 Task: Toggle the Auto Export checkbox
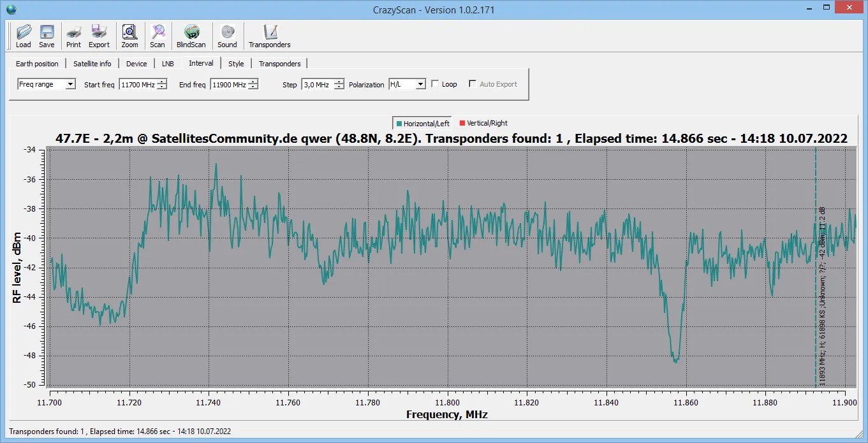coord(473,84)
